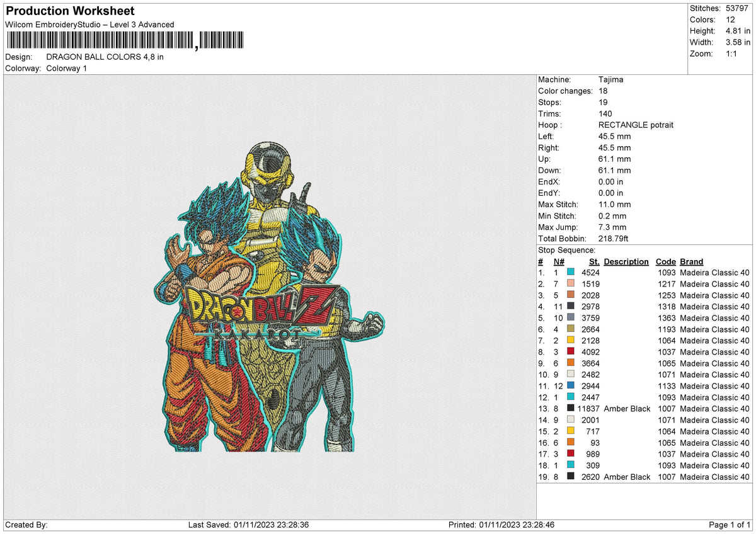Select the thread code 1363
This screenshot has width=756, height=534.
(667, 318)
